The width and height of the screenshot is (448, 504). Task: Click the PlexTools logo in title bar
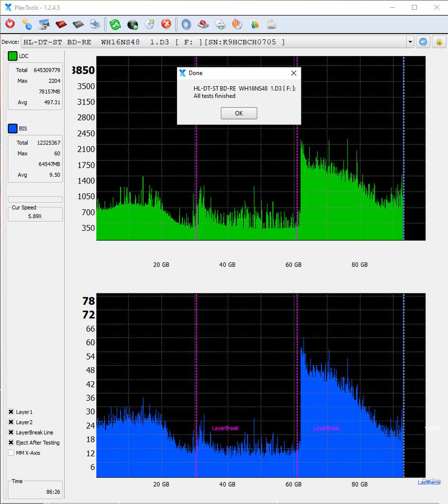point(8,7)
